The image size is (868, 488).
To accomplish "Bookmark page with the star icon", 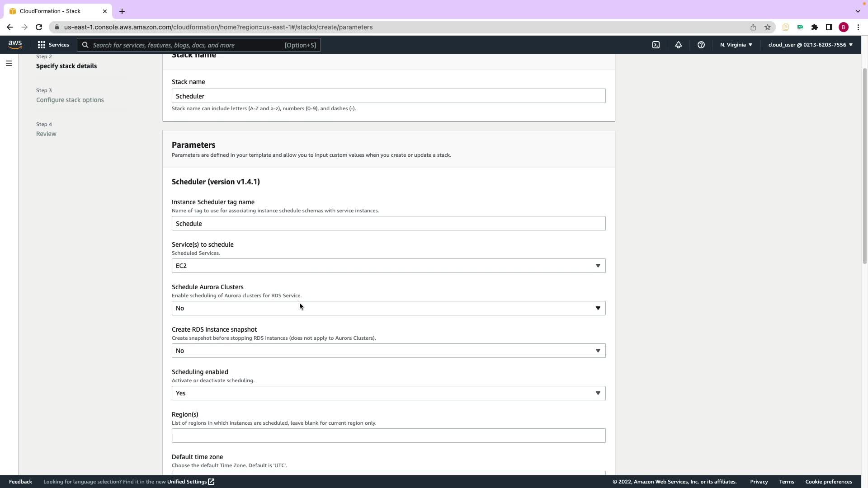I will [767, 27].
